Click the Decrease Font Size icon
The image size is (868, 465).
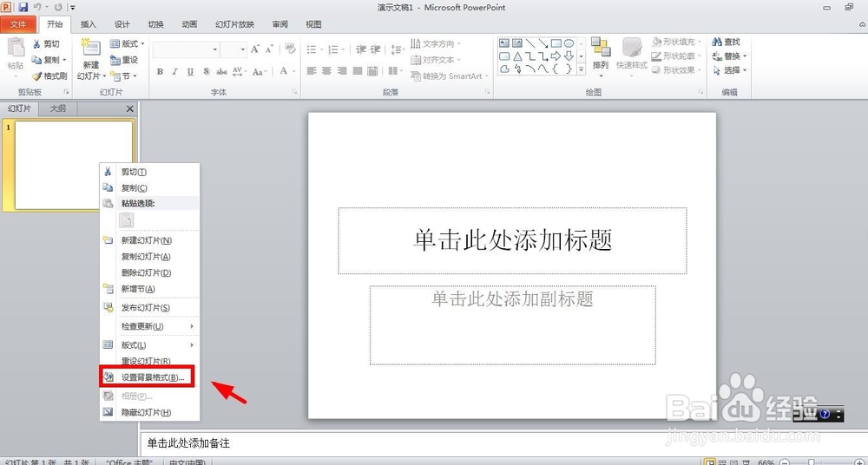[269, 49]
